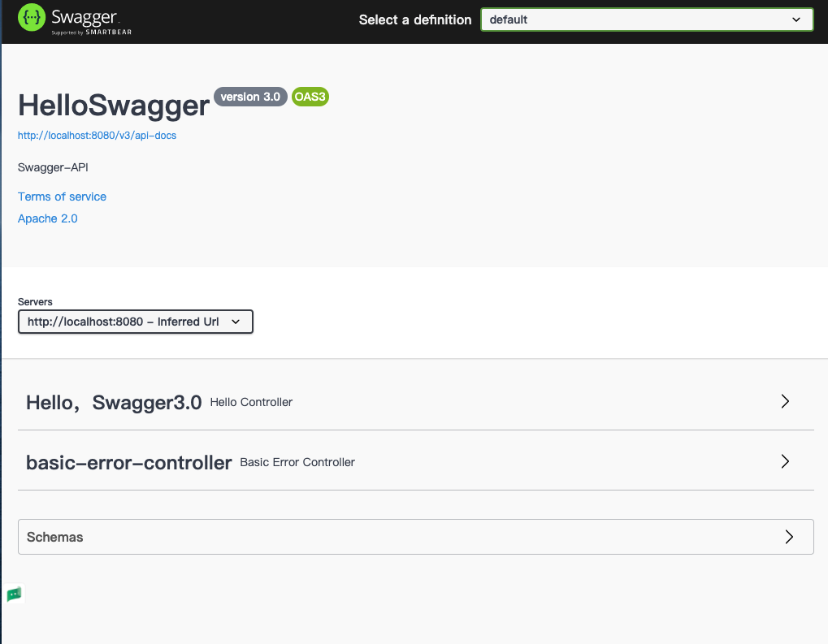Open the localhost:8080/v3/api-docs link
Image resolution: width=828 pixels, height=644 pixels.
click(98, 135)
